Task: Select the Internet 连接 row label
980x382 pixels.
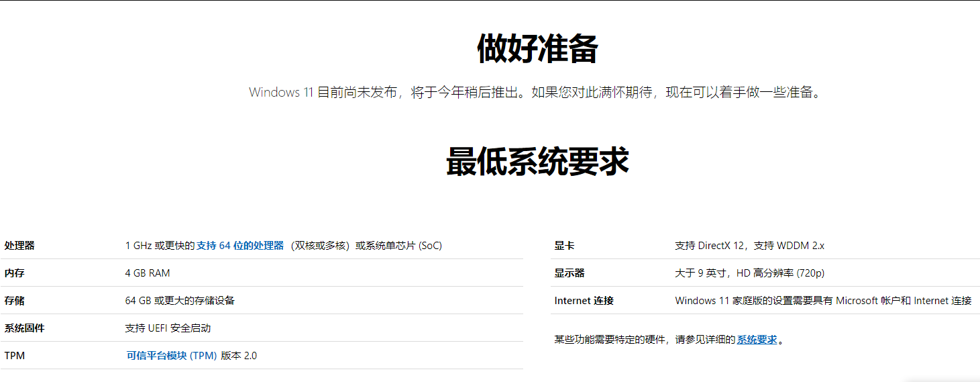Action: pos(584,301)
